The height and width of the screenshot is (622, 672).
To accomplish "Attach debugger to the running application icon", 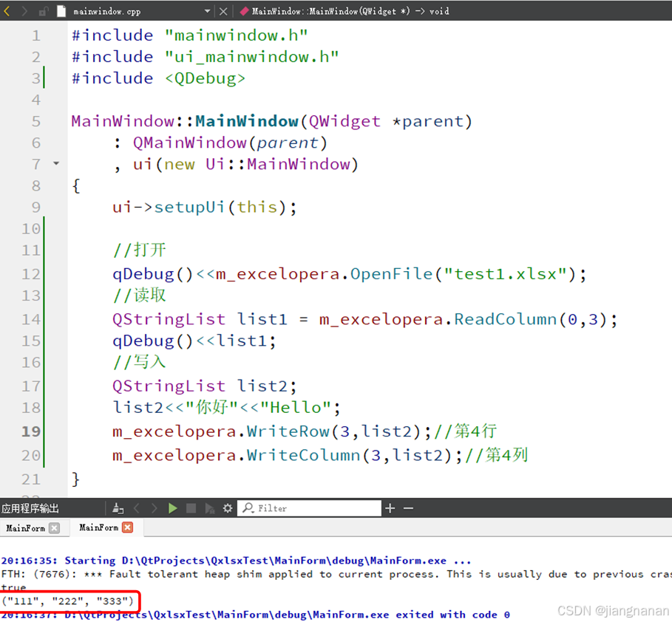I will [209, 508].
